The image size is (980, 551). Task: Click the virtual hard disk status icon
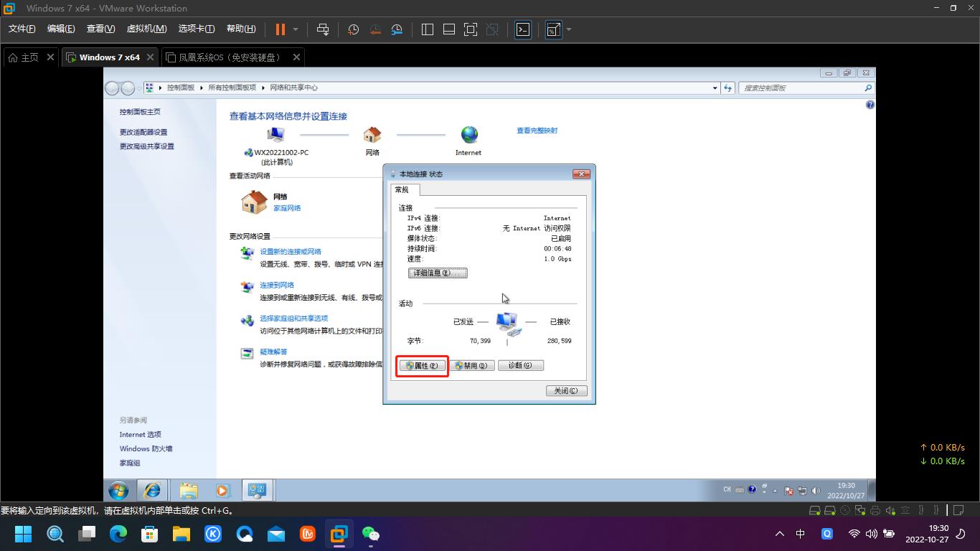(814, 511)
